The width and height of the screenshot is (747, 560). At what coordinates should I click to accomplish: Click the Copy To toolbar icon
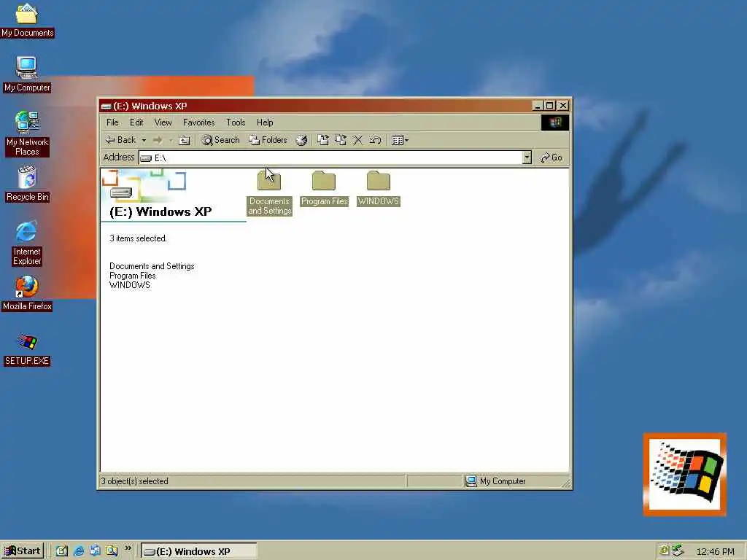click(x=341, y=140)
